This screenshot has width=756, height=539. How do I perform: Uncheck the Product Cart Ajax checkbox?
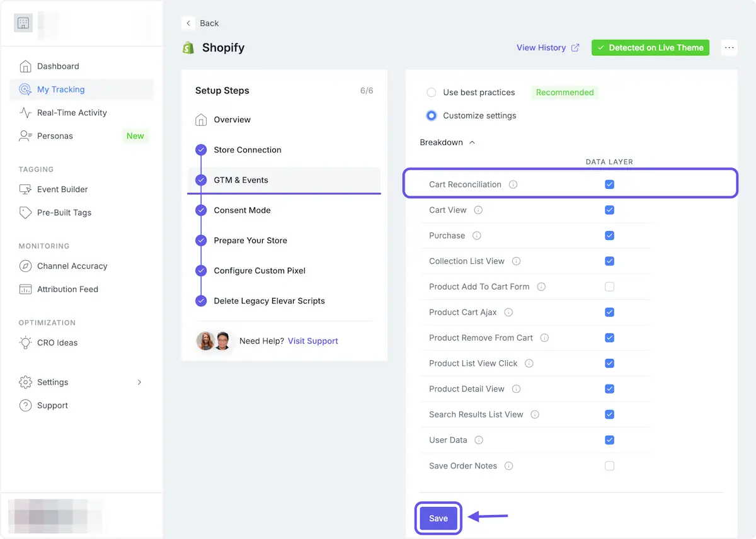pyautogui.click(x=609, y=312)
